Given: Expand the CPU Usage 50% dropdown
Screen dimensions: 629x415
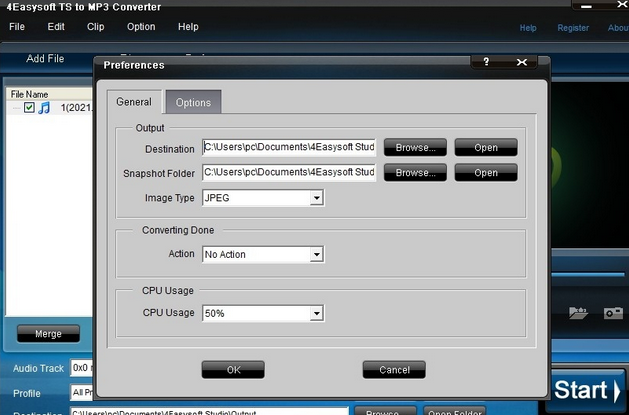Looking at the screenshot, I should (x=316, y=313).
